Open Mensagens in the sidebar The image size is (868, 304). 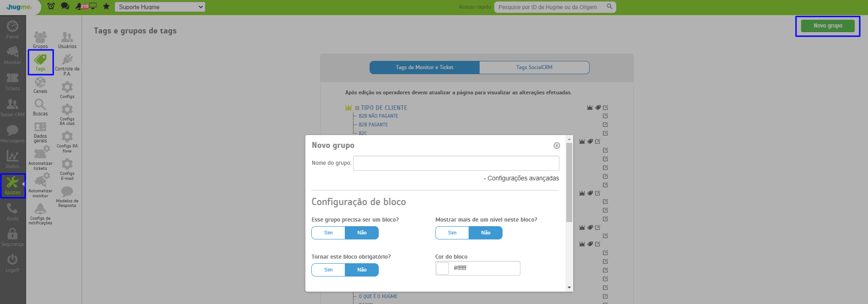pyautogui.click(x=12, y=134)
